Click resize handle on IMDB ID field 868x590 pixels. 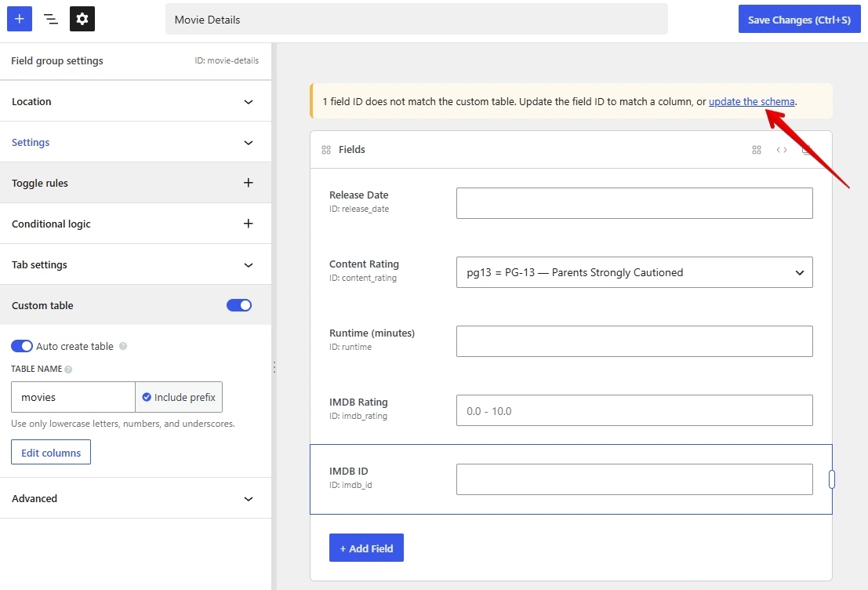pos(831,479)
